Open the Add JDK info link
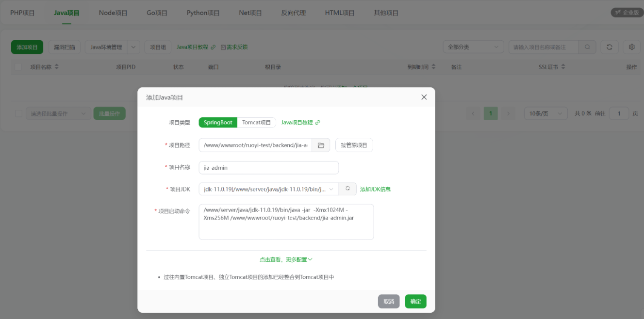The height and width of the screenshot is (319, 644). pos(375,190)
